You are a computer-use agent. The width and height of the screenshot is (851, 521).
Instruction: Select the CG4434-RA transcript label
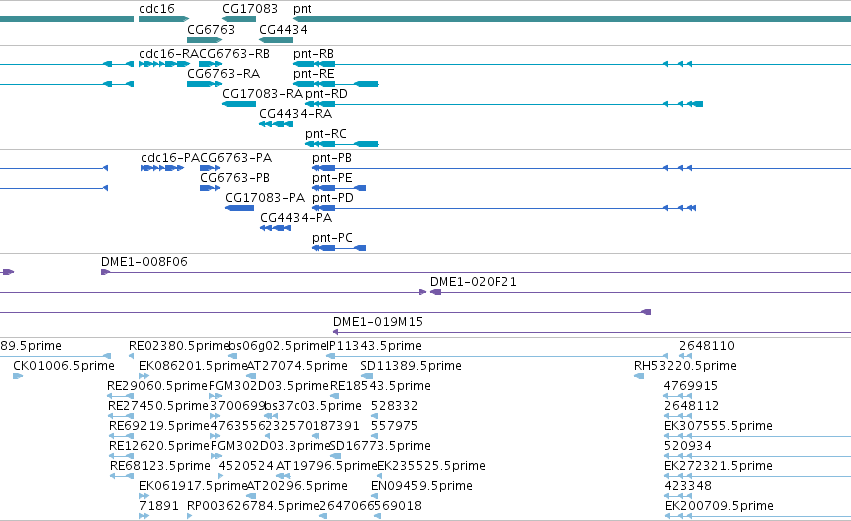[x=295, y=114]
